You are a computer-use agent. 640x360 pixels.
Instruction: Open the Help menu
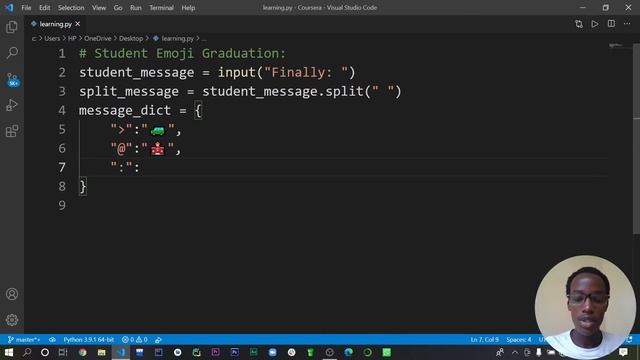click(x=188, y=8)
